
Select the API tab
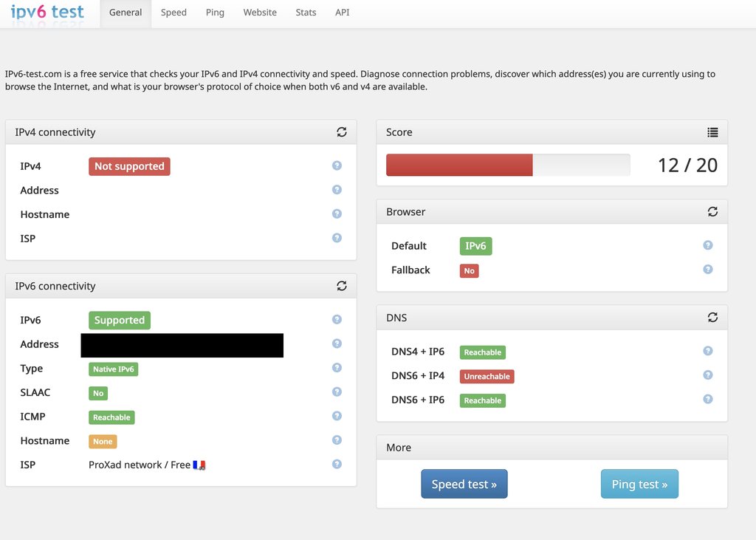click(343, 13)
